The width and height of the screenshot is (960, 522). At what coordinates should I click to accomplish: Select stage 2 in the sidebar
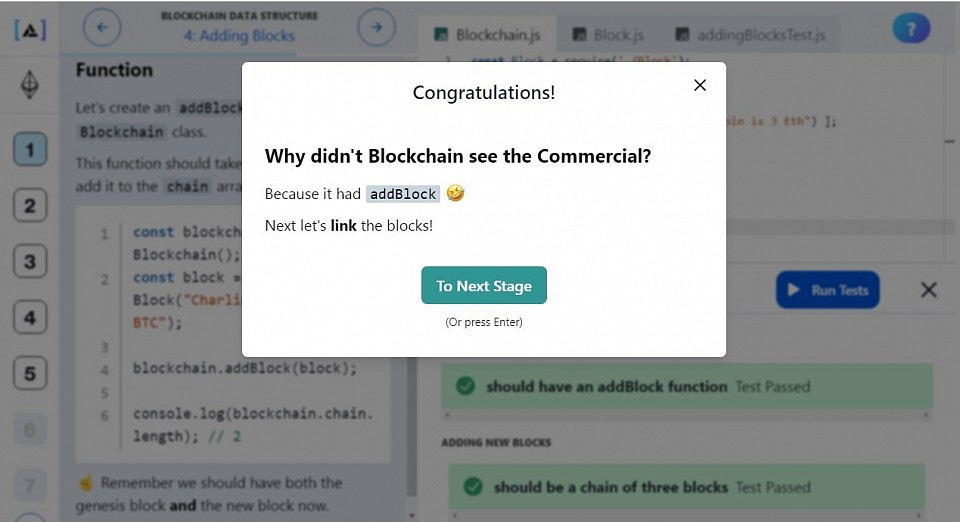(x=30, y=205)
